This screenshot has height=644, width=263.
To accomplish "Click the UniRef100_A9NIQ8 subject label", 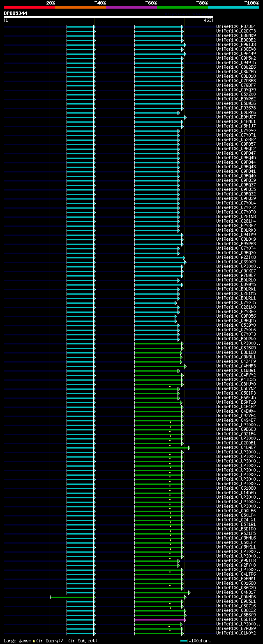I will pos(236,561).
